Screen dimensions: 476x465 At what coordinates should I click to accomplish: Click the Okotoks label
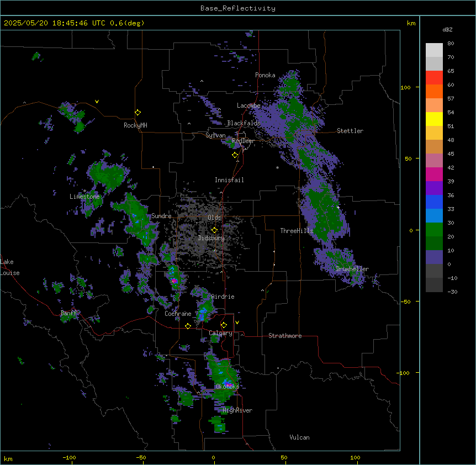[x=228, y=387]
